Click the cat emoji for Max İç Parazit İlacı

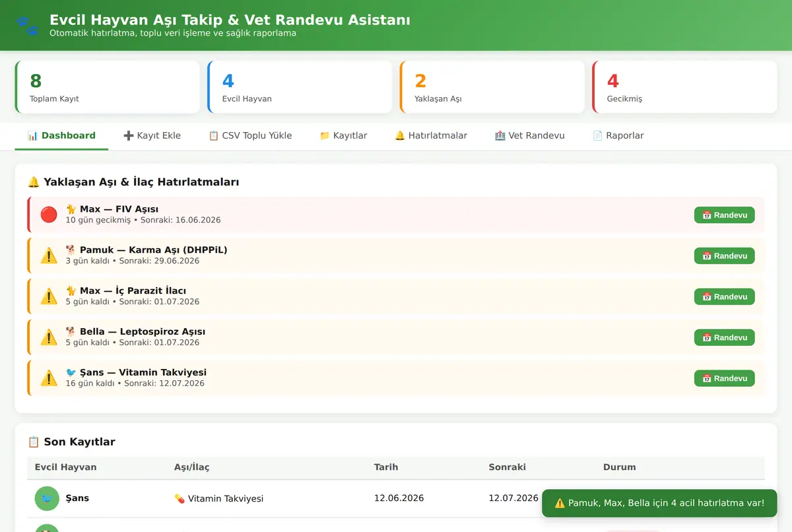[71, 291]
